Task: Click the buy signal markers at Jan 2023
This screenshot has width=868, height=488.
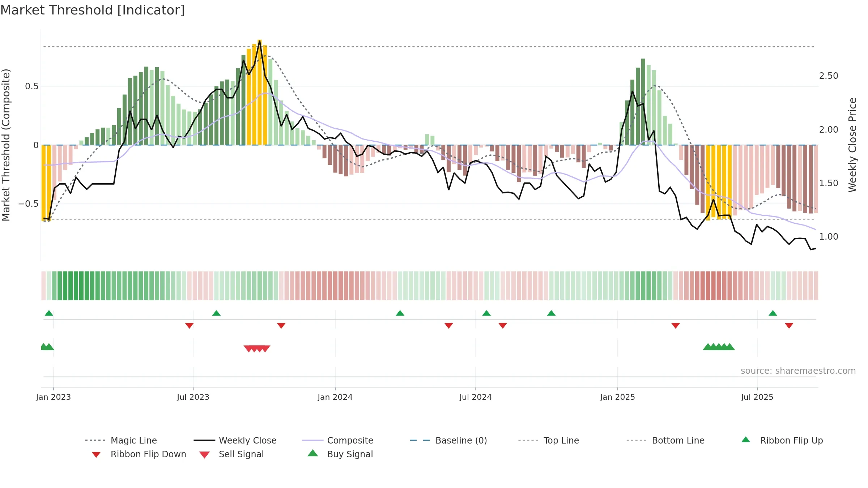Action: click(47, 347)
